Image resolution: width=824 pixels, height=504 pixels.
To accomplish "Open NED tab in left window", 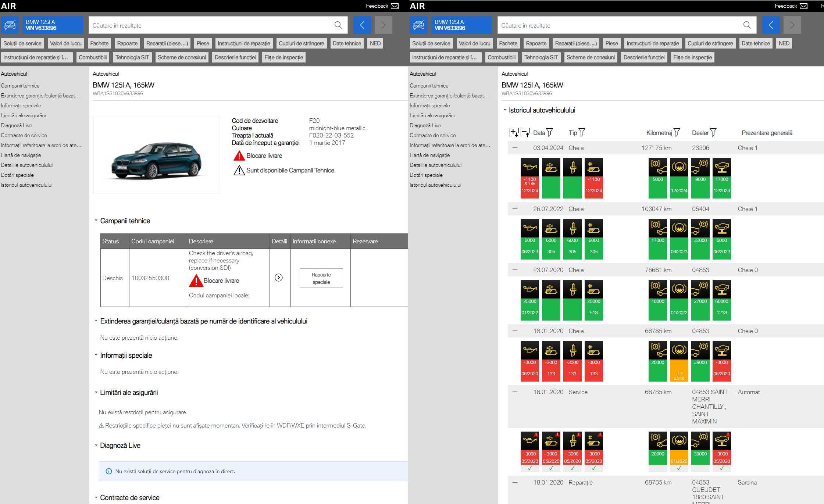I will tap(375, 43).
